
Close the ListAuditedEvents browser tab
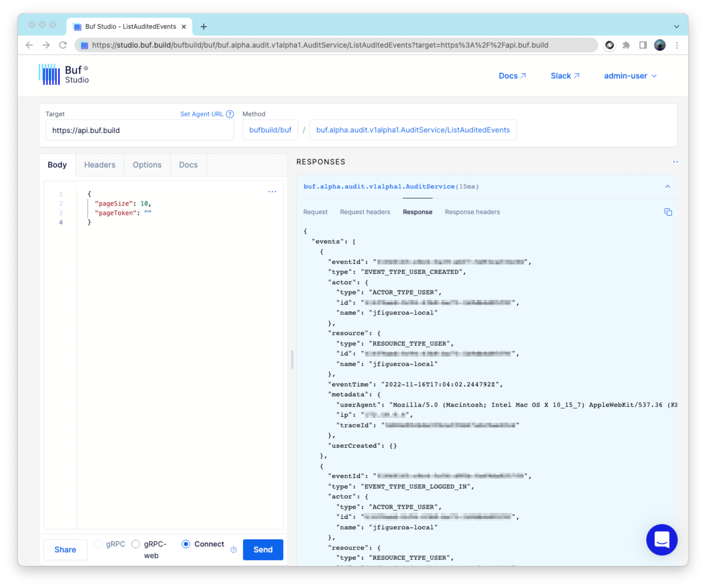[x=184, y=26]
